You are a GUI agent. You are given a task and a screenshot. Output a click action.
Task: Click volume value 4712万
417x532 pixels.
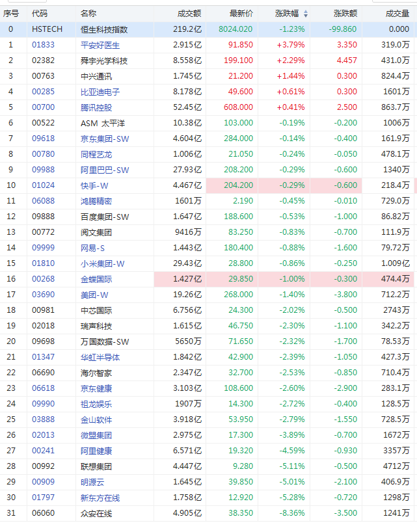(396, 466)
